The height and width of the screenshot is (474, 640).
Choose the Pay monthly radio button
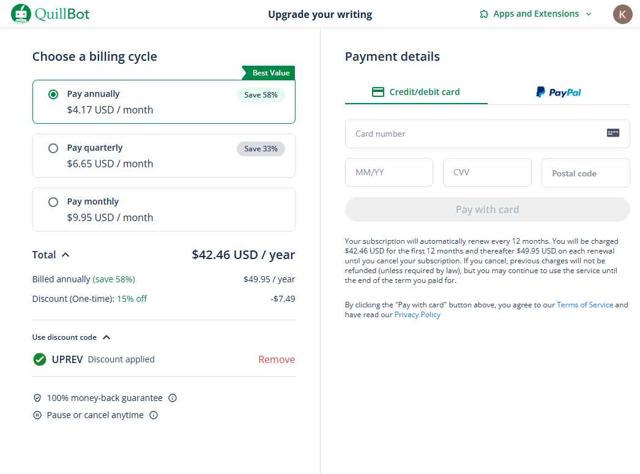(54, 202)
